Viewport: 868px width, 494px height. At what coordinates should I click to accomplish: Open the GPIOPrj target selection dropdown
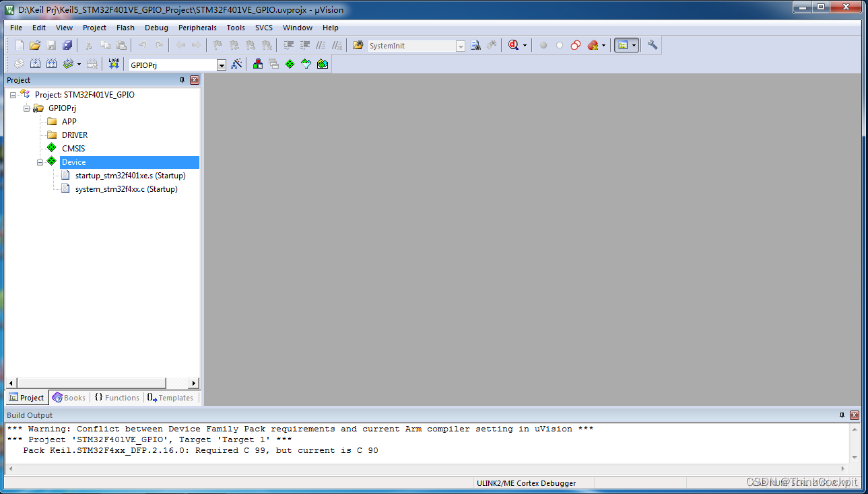click(x=222, y=65)
